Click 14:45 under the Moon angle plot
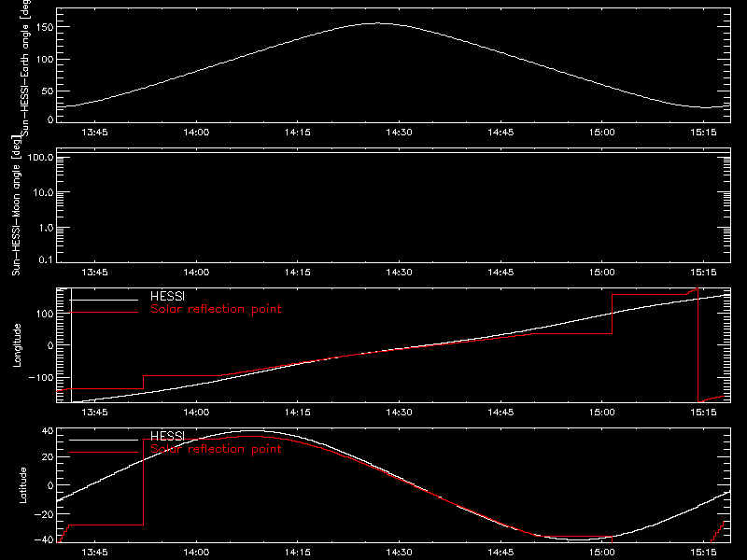This screenshot has height=560, width=747. click(x=500, y=273)
